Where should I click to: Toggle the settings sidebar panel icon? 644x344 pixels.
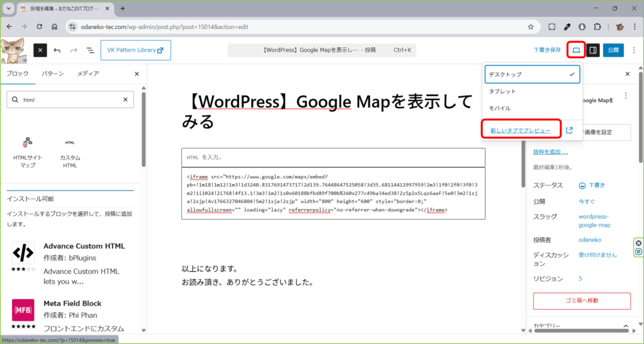pyautogui.click(x=592, y=50)
